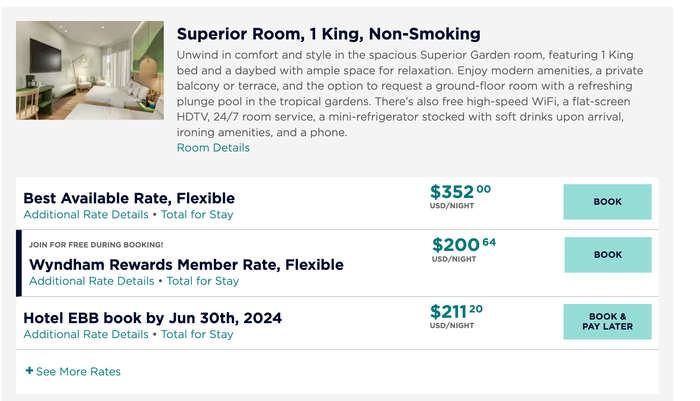700x401 pixels.
Task: Show Total for Stay for Wyndham Rewards rate
Action: coord(203,281)
